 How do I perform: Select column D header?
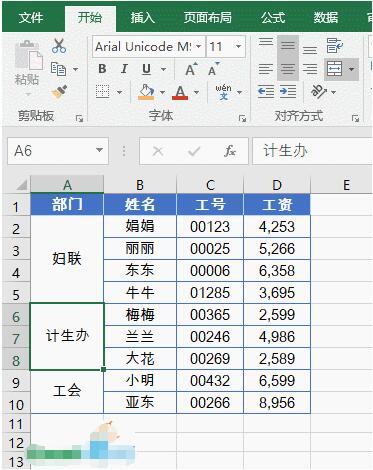tap(277, 184)
